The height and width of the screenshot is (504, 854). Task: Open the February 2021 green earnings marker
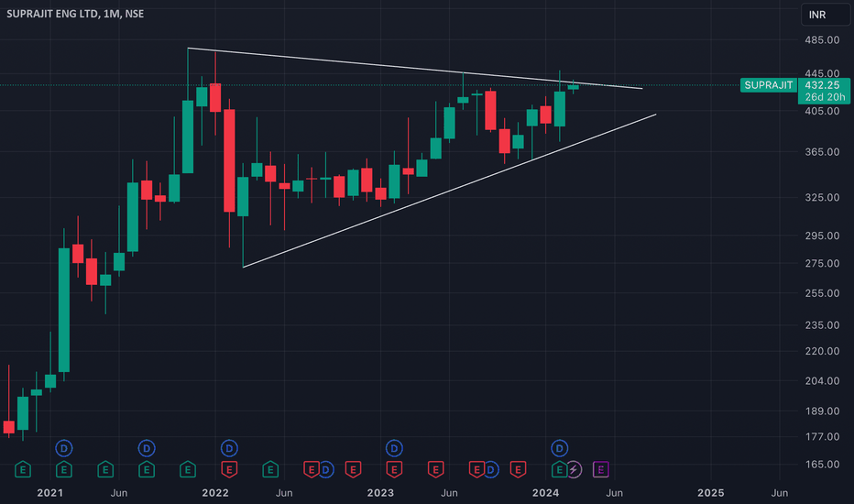[64, 469]
